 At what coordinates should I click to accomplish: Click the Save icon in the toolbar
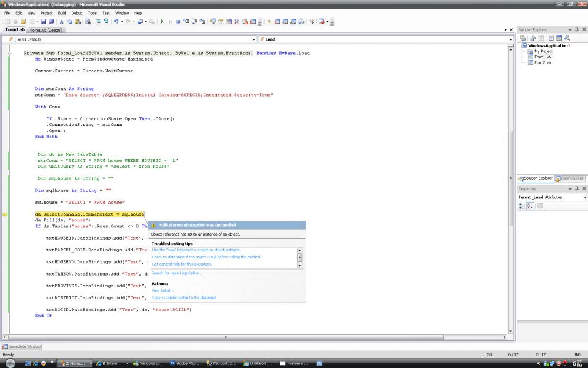(x=44, y=22)
